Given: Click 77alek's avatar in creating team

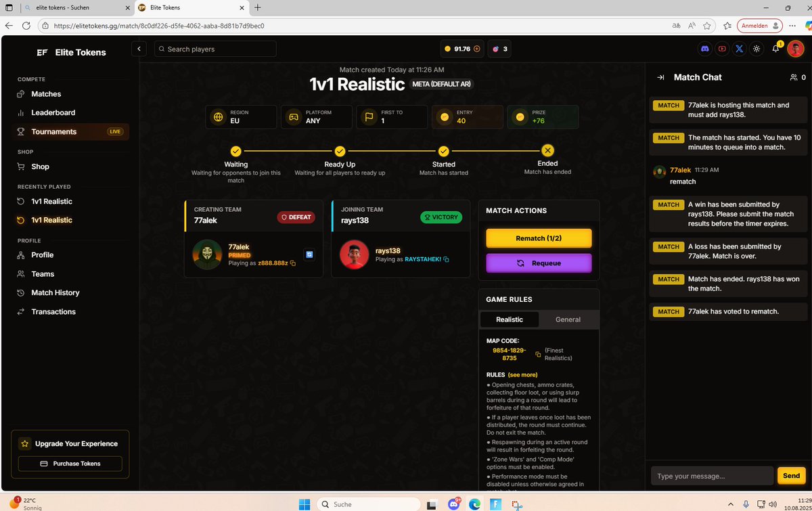Looking at the screenshot, I should 207,254.
